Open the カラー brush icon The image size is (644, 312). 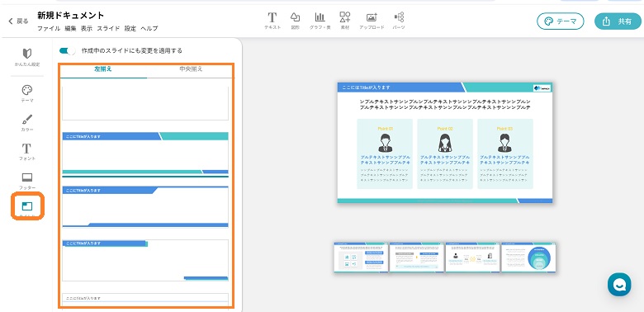coord(27,123)
